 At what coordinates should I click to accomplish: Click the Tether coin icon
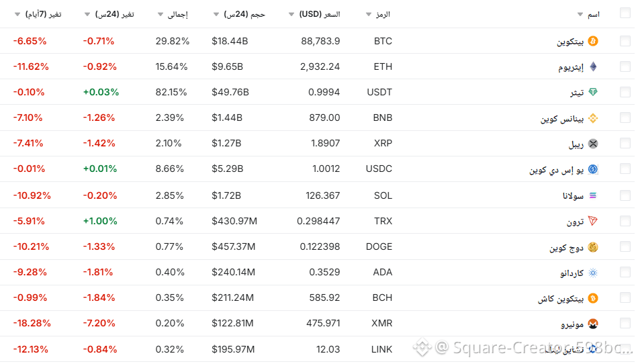tap(593, 93)
